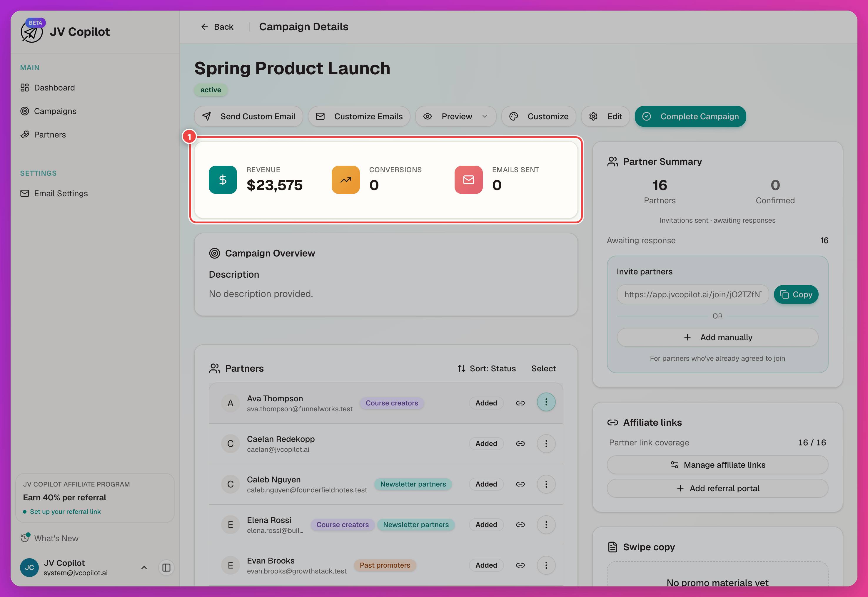Open Manage affiliate links
This screenshot has width=868, height=597.
717,465
